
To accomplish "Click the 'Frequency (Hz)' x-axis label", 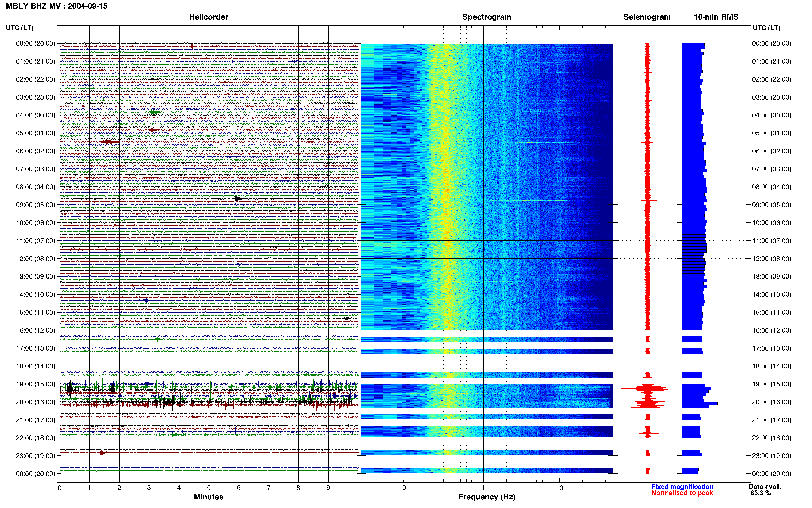I will pos(487,497).
